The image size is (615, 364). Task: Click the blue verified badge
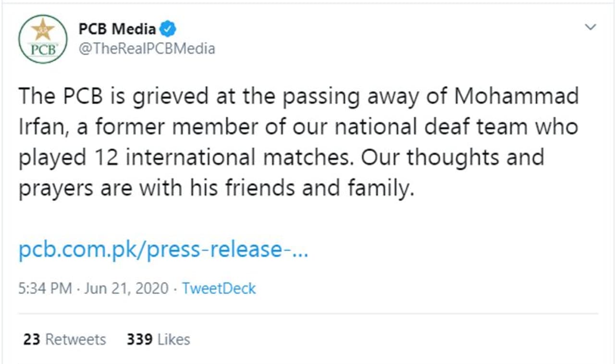[168, 30]
